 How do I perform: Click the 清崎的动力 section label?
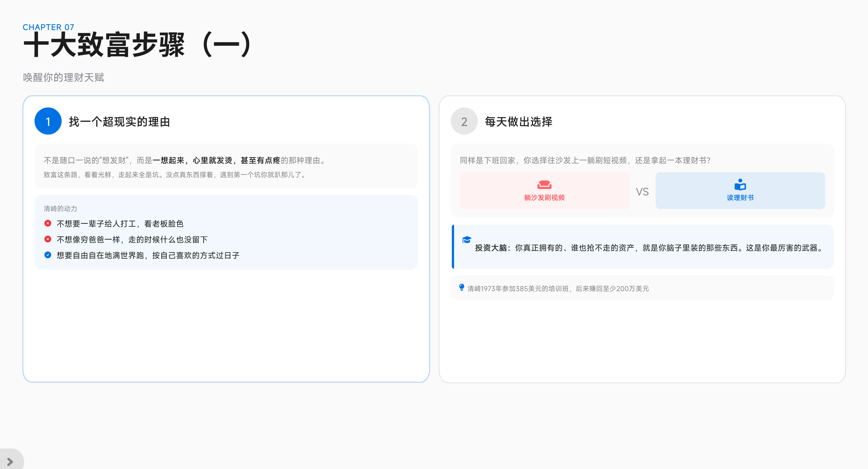(60, 209)
